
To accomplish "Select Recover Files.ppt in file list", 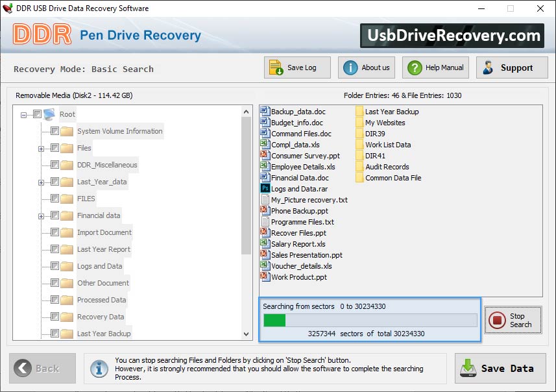I will click(298, 233).
